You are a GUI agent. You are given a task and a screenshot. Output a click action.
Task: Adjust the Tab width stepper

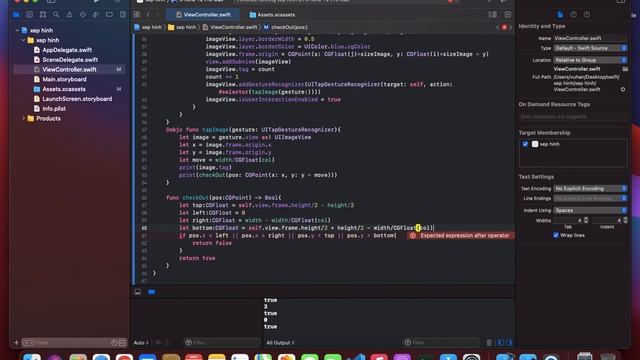click(x=586, y=220)
